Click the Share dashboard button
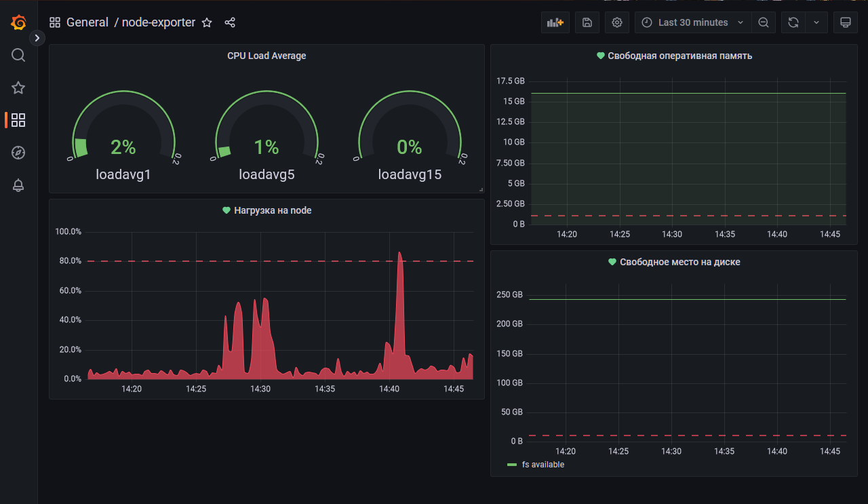This screenshot has height=504, width=868. (x=230, y=22)
